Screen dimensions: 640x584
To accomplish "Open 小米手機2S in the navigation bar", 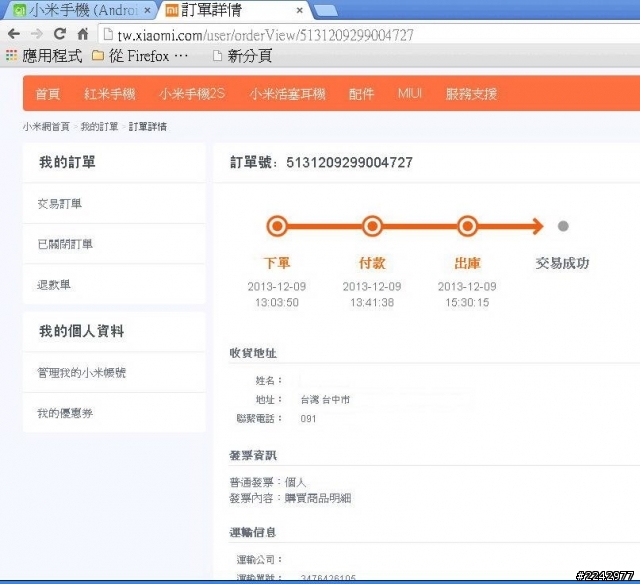I will click(x=192, y=94).
